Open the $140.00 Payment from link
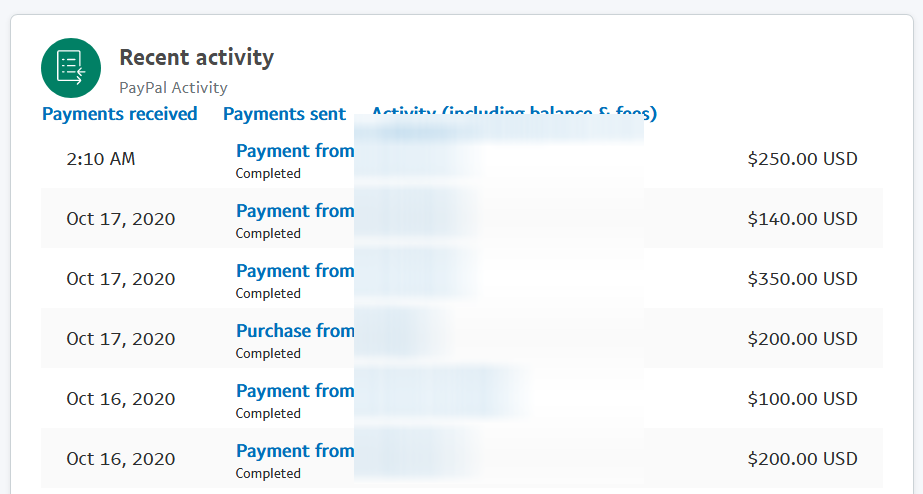This screenshot has height=494, width=923. pos(295,211)
